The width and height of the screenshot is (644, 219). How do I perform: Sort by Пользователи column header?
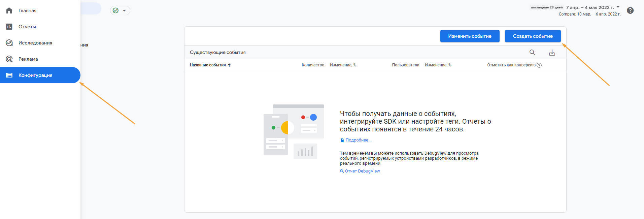tap(406, 65)
